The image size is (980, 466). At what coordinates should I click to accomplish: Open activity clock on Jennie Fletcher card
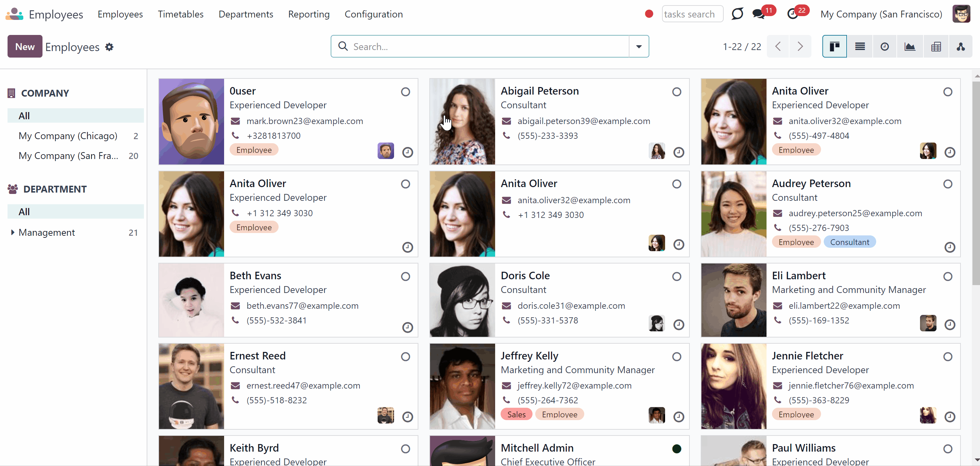(950, 417)
